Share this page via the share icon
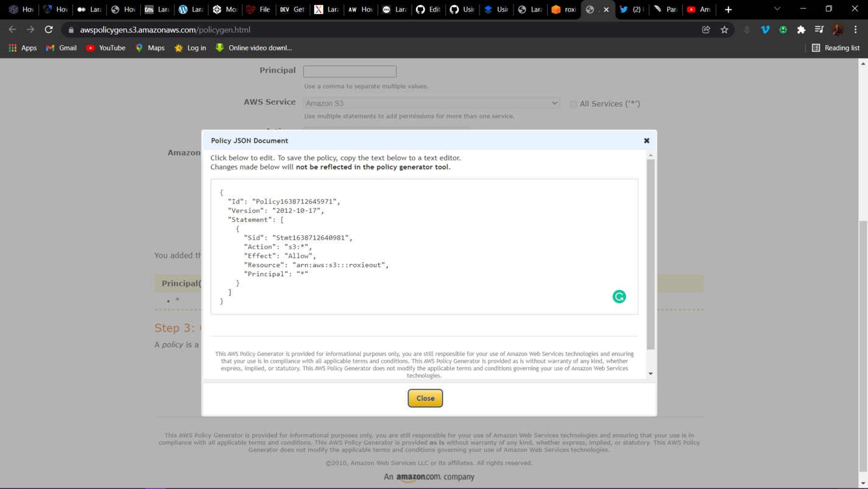This screenshot has width=868, height=489. (706, 30)
